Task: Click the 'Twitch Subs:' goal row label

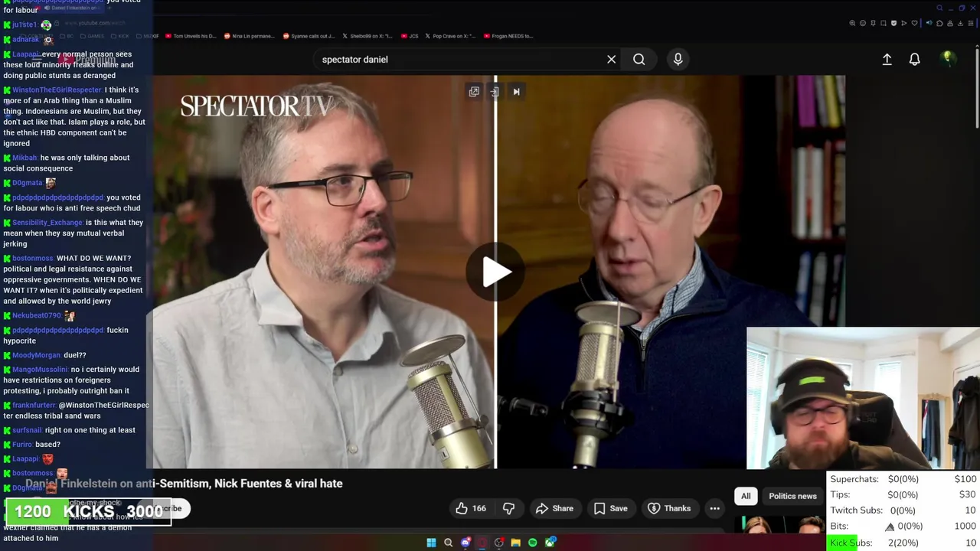Action: 856,510
